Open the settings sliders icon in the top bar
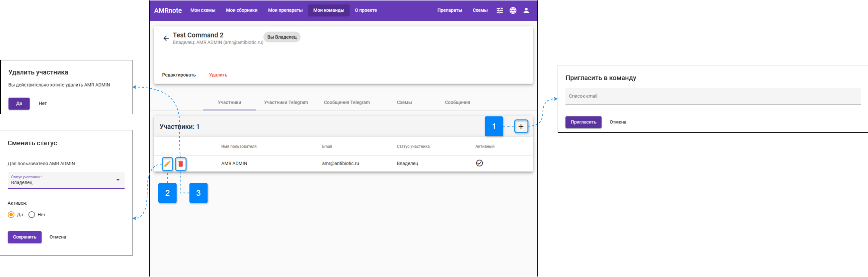Screen dimensions: 868x277 click(500, 10)
